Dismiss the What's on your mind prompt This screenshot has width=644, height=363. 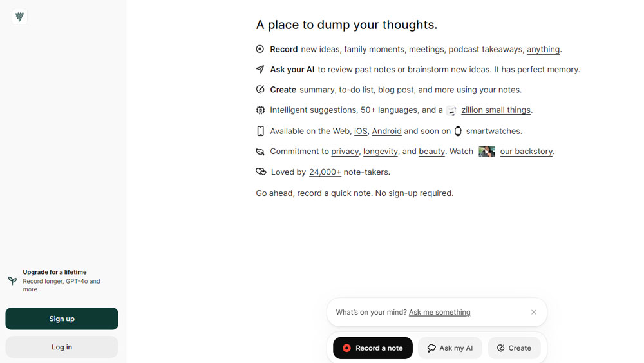pyautogui.click(x=533, y=312)
